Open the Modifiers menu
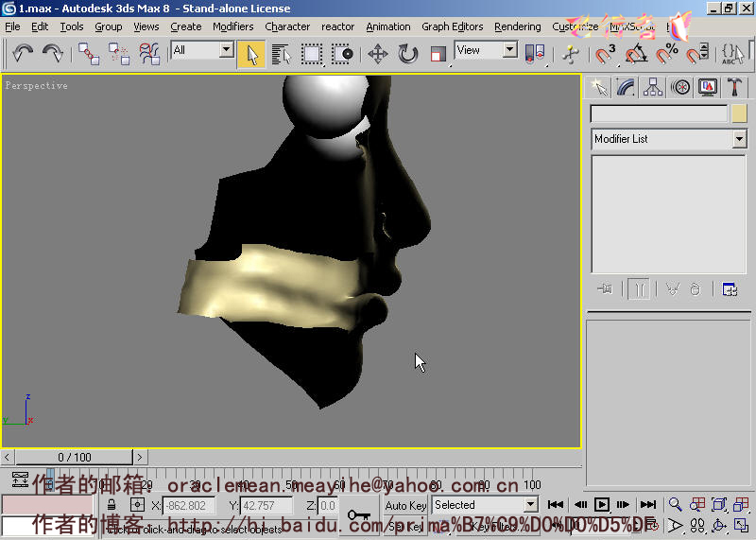 pyautogui.click(x=232, y=26)
